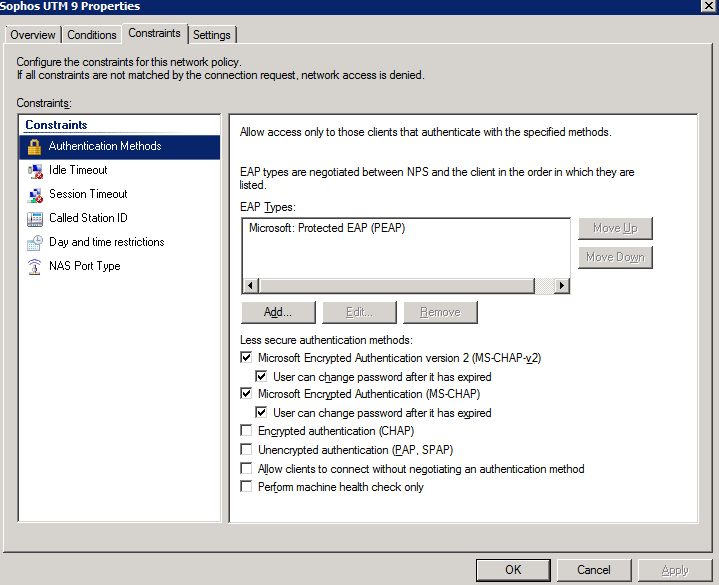
Task: Click the Edit... button
Action: 360,312
